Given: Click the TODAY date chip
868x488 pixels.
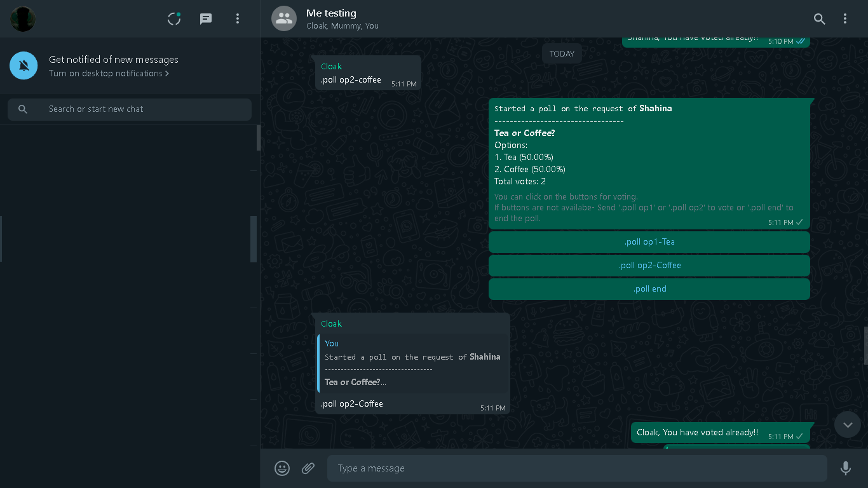Looking at the screenshot, I should [x=562, y=54].
